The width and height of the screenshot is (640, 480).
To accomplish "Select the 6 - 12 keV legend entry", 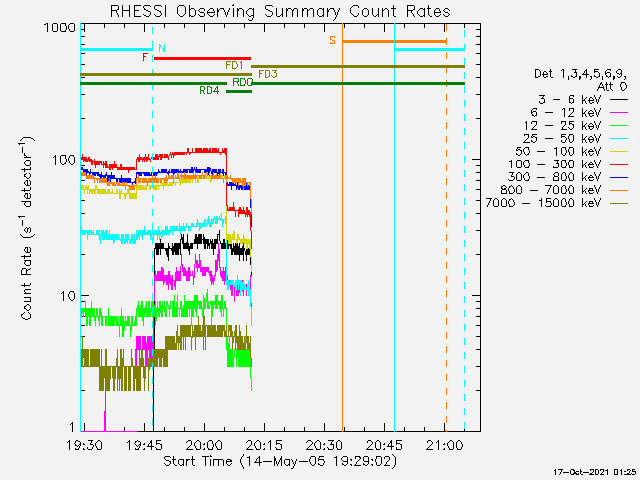I will pyautogui.click(x=579, y=112).
